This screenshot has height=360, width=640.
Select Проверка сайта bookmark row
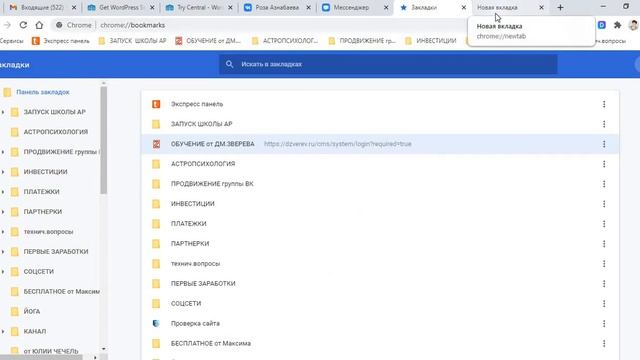[380, 324]
